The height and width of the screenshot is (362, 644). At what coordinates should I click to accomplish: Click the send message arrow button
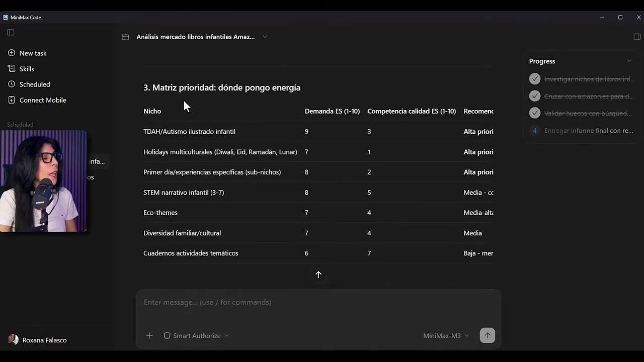click(487, 335)
